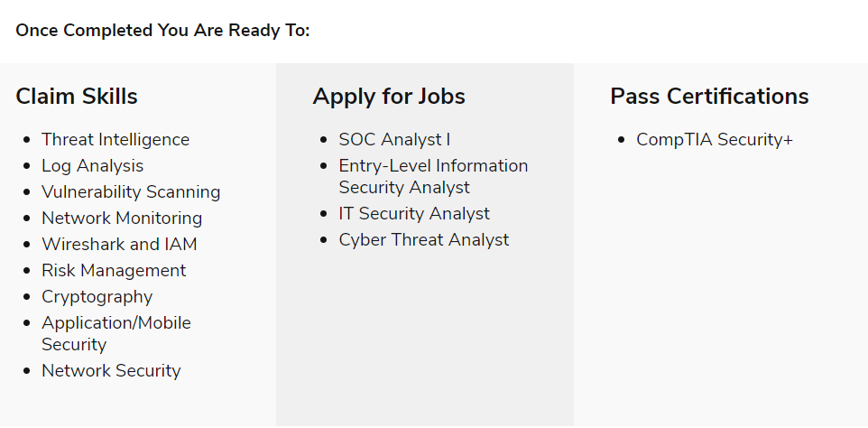Click the Apply for Jobs heading

click(389, 97)
